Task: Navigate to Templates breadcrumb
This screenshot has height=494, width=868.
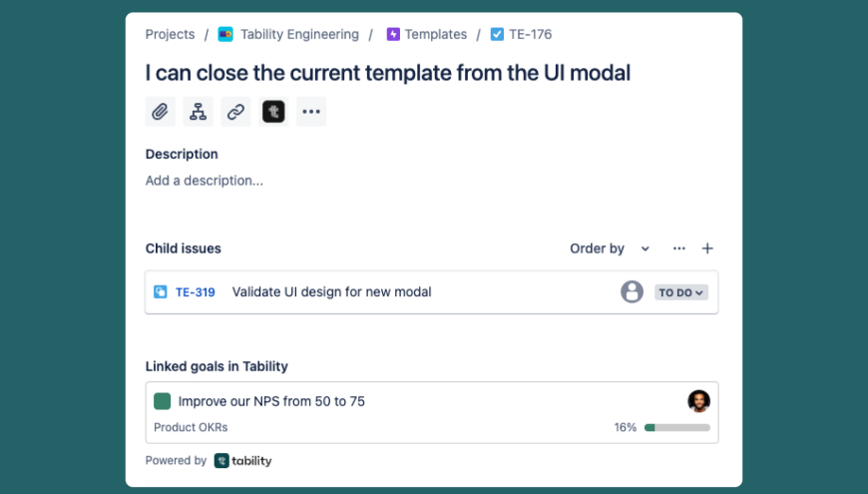Action: click(435, 34)
